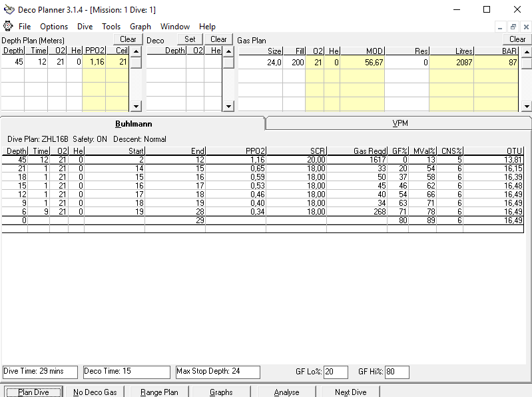The height and width of the screenshot is (397, 532).
Task: Clear the Depth Plan table
Action: click(x=128, y=39)
